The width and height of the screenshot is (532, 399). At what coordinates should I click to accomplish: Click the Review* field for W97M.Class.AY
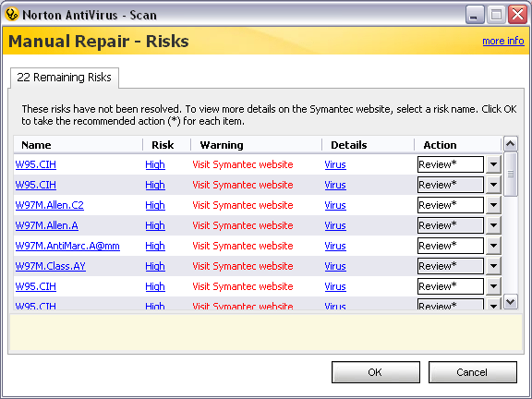(451, 266)
